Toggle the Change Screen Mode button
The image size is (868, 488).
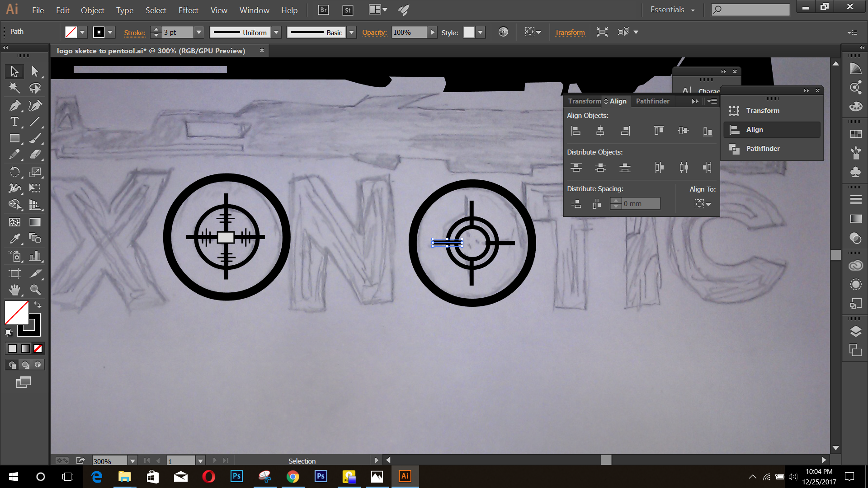(24, 382)
